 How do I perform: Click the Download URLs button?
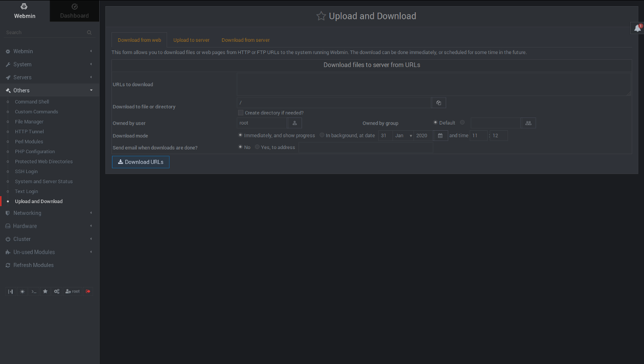[141, 162]
